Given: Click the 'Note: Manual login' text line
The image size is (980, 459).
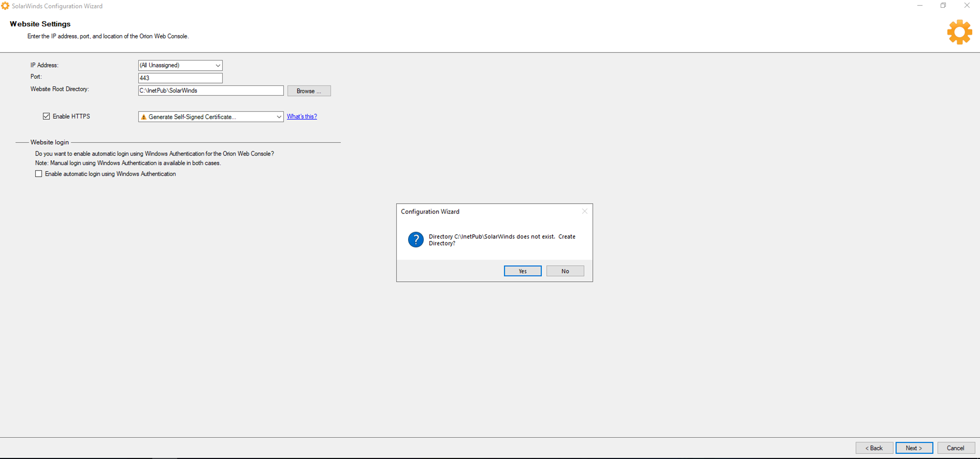Looking at the screenshot, I should click(128, 163).
